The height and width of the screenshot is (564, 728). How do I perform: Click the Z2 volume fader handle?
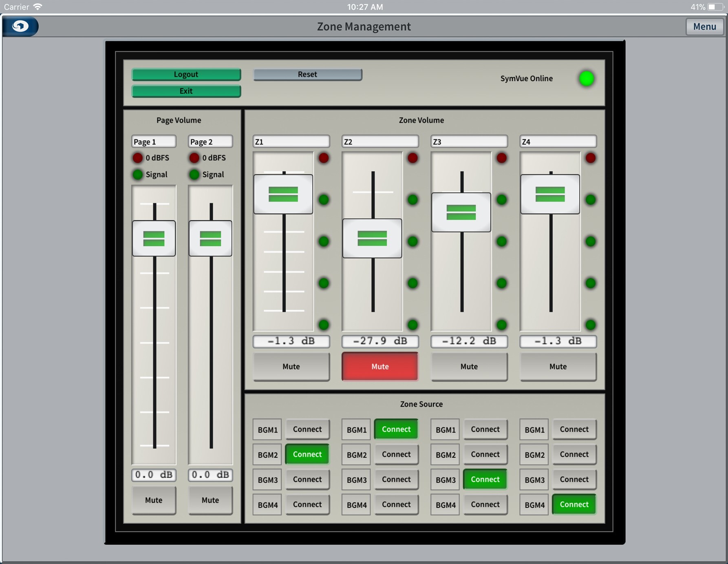372,239
